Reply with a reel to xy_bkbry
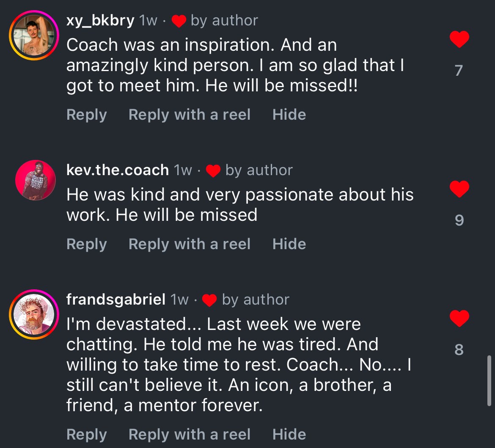 click(190, 115)
